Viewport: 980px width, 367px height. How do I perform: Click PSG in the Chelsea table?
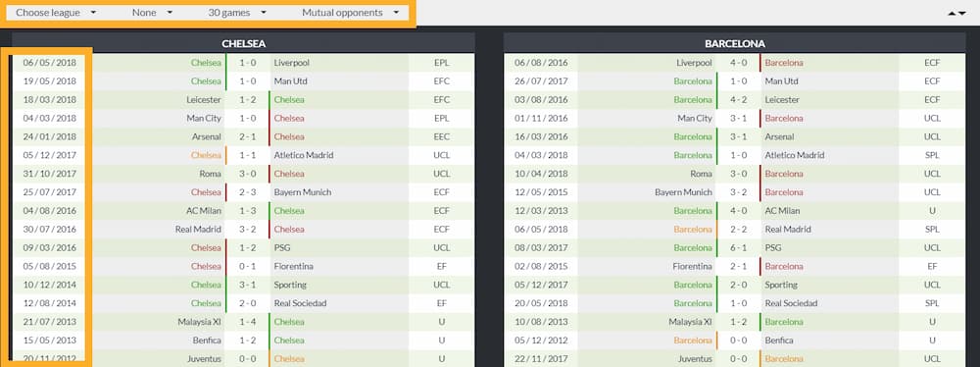[x=282, y=247]
